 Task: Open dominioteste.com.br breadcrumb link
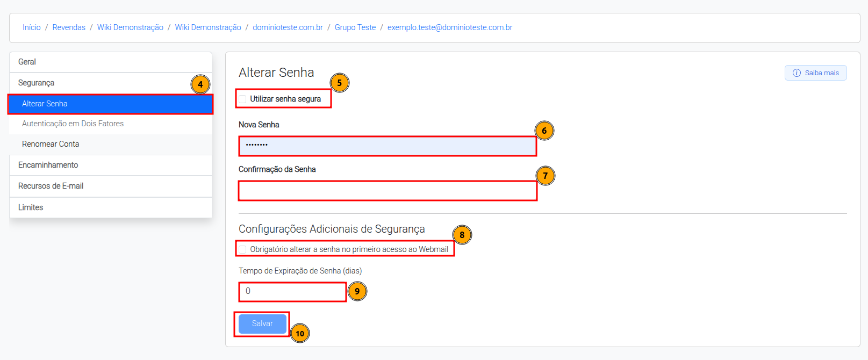tap(288, 27)
